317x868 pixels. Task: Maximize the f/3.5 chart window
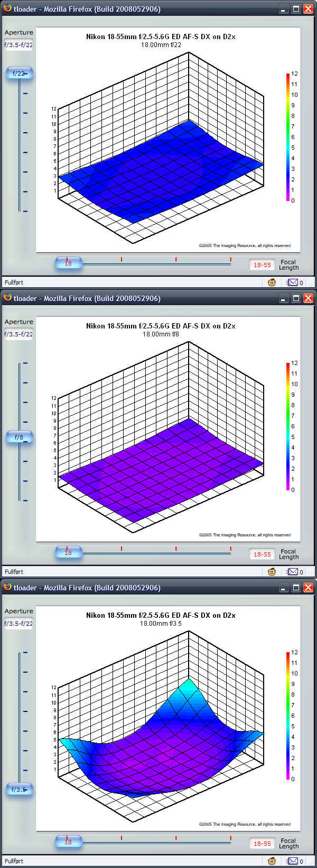(296, 588)
